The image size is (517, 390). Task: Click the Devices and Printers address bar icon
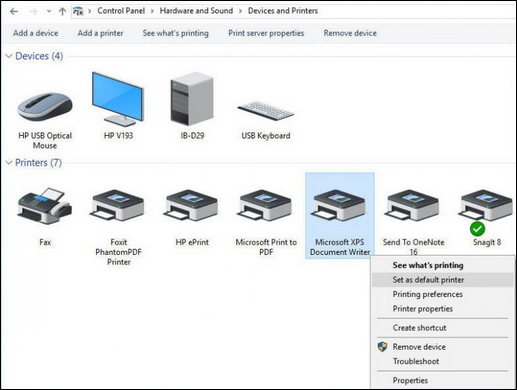pyautogui.click(x=78, y=11)
